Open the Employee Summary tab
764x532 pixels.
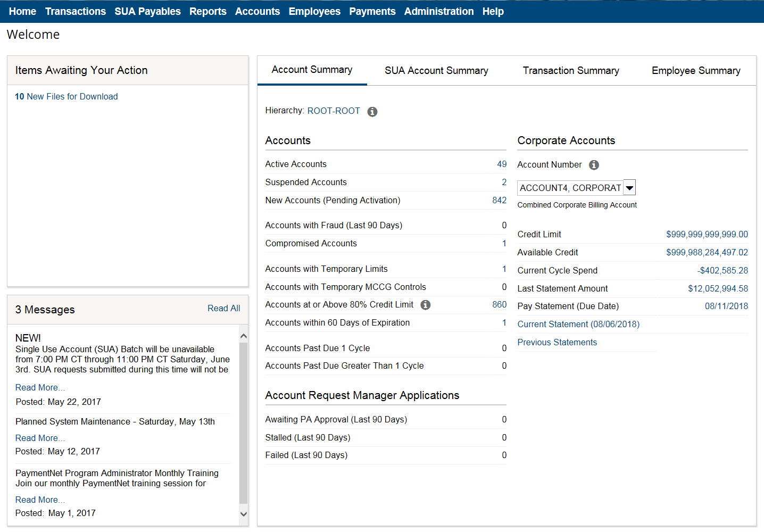(x=695, y=71)
